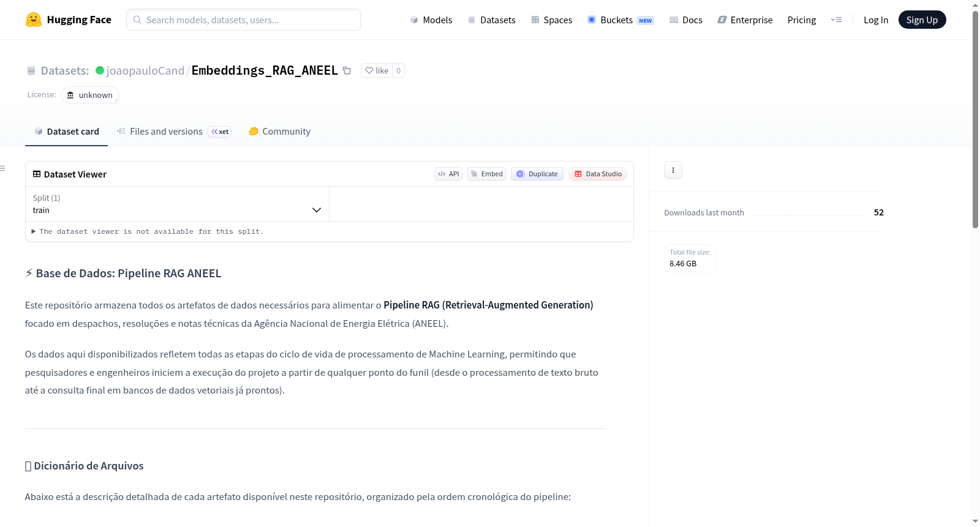The height and width of the screenshot is (527, 980).
Task: Click the Sign Up button
Action: 922,20
